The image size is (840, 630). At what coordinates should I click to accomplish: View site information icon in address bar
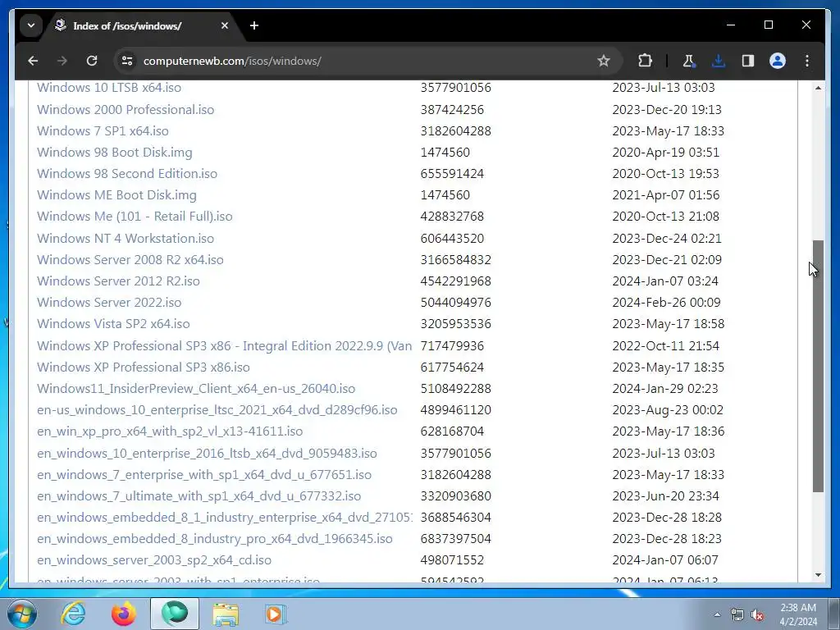tap(127, 61)
